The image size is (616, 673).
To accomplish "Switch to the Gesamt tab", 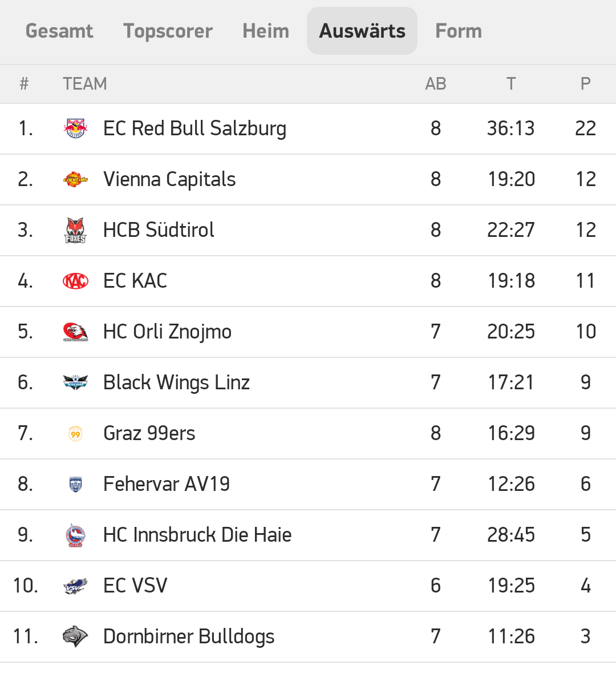I will point(59,31).
